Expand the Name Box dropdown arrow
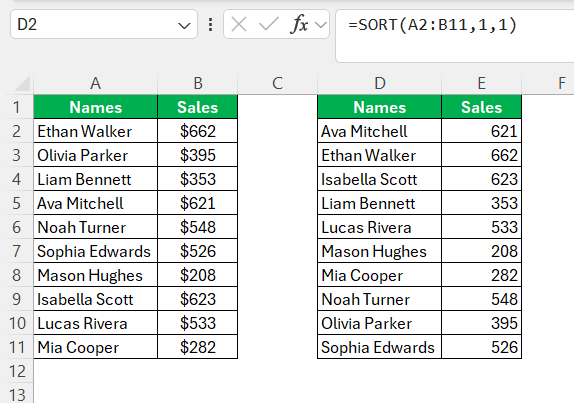Image resolution: width=574 pixels, height=403 pixels. point(184,25)
